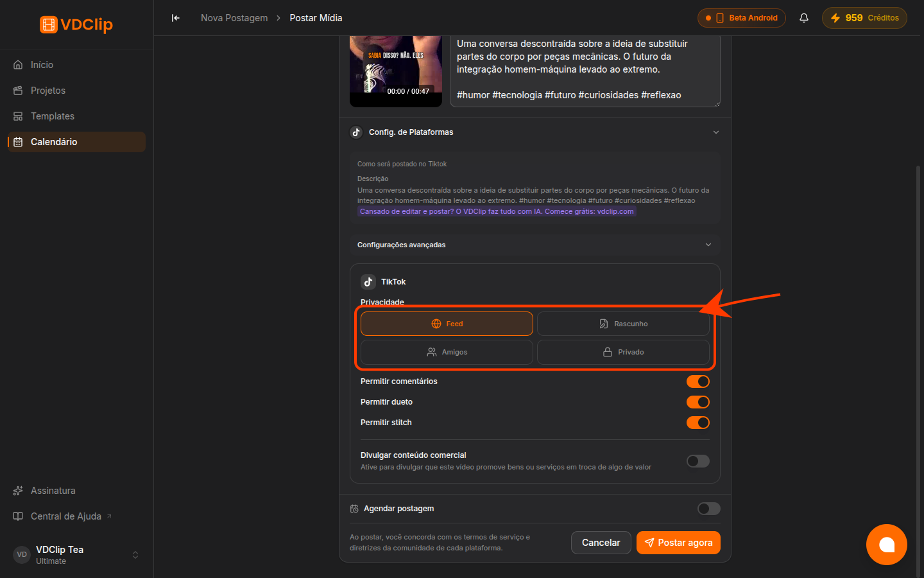
Task: Open Projetos in the sidebar
Action: click(x=76, y=91)
